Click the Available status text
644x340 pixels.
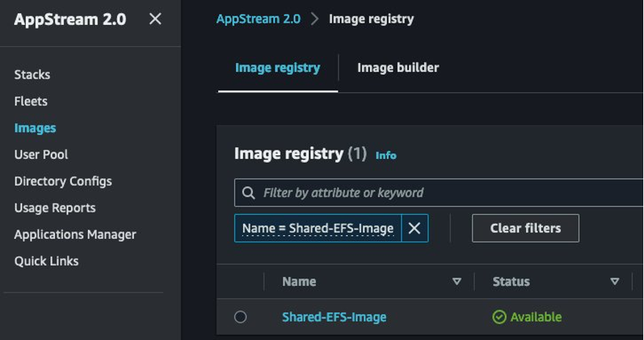(x=536, y=317)
